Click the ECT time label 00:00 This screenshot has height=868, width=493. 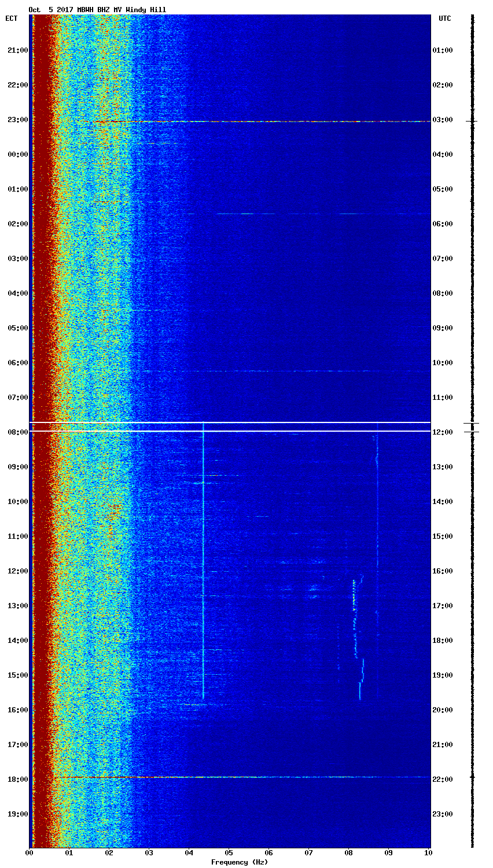pos(18,155)
